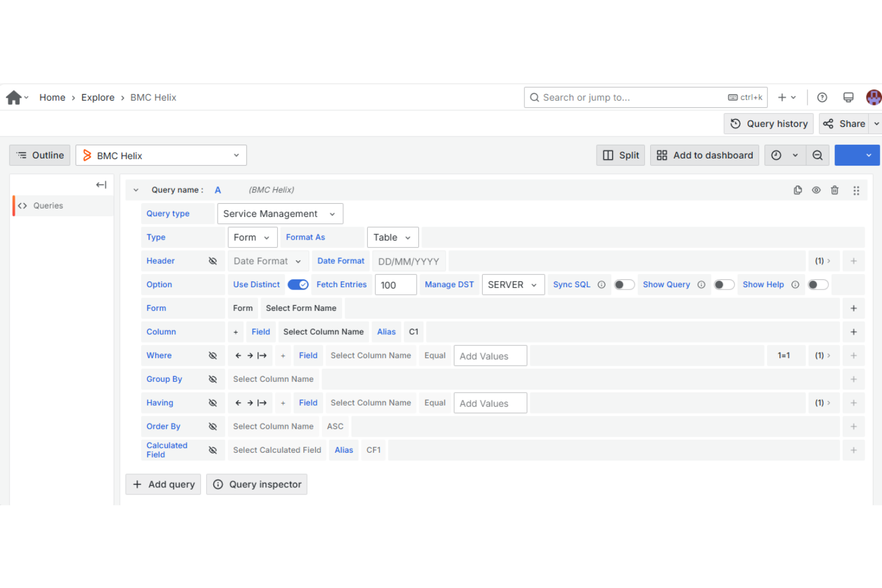Open Query history
Screen dimensions: 882x588
[768, 123]
